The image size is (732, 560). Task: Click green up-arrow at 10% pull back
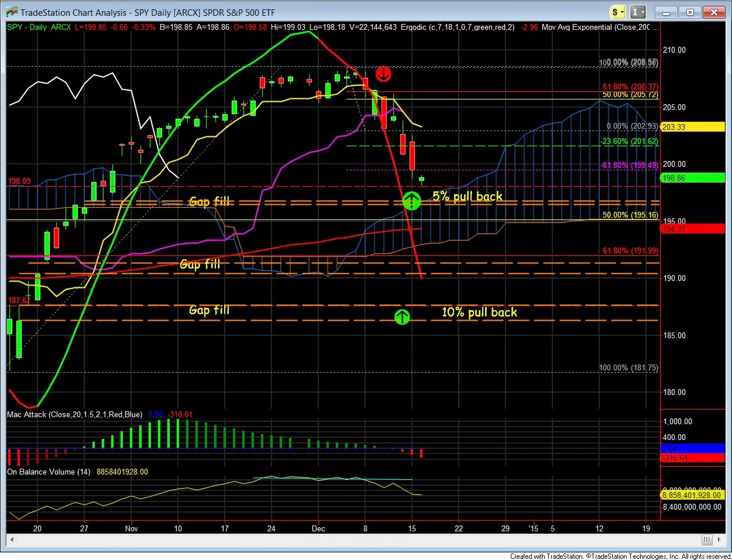[x=402, y=317]
